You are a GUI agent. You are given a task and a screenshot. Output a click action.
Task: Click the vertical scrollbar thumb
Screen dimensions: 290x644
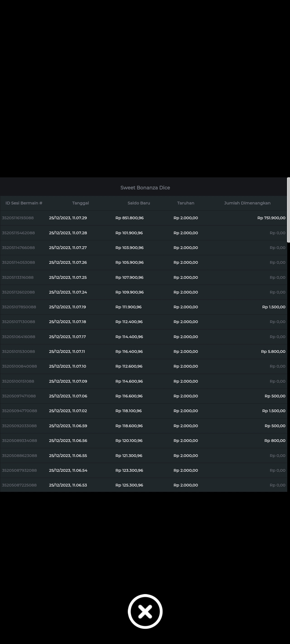[288, 210]
